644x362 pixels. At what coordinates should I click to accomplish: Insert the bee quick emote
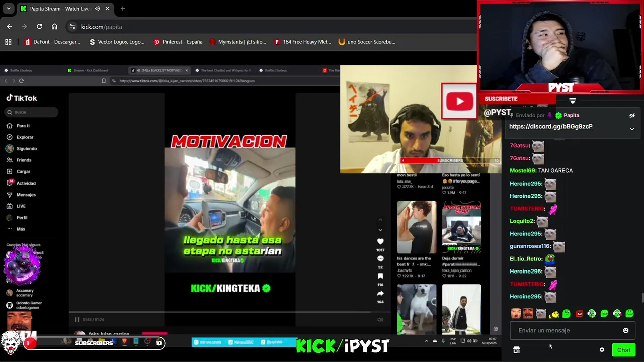pos(553,314)
